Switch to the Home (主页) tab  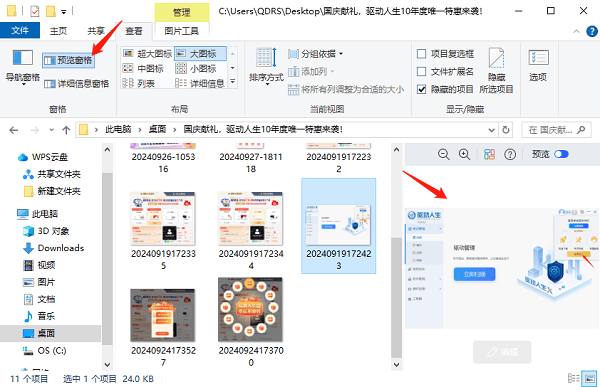point(58,31)
